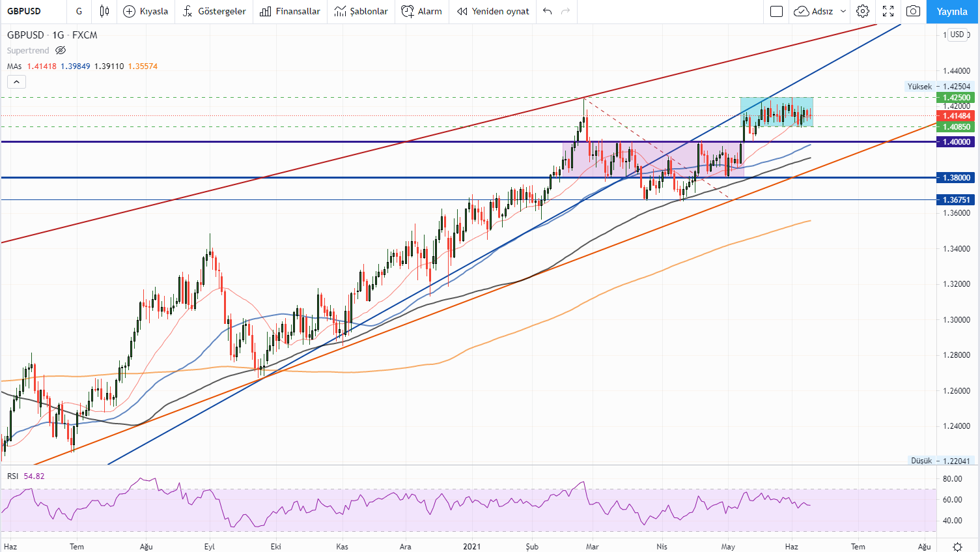Start Yeniden oynat bar replay
This screenshot has height=552, width=980.
tap(493, 11)
